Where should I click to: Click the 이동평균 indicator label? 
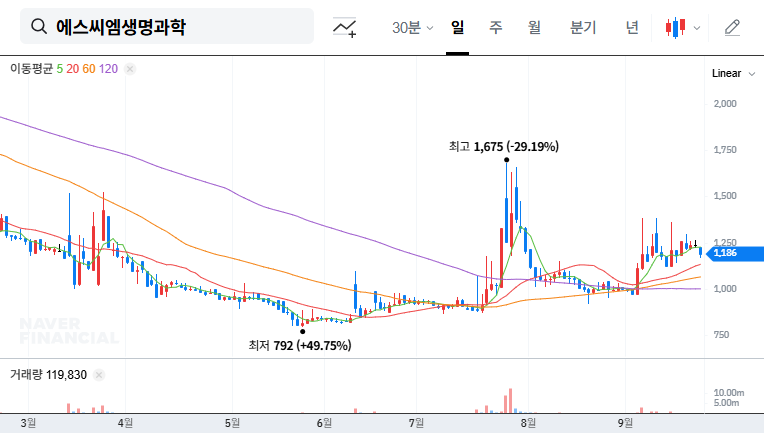pyautogui.click(x=32, y=69)
